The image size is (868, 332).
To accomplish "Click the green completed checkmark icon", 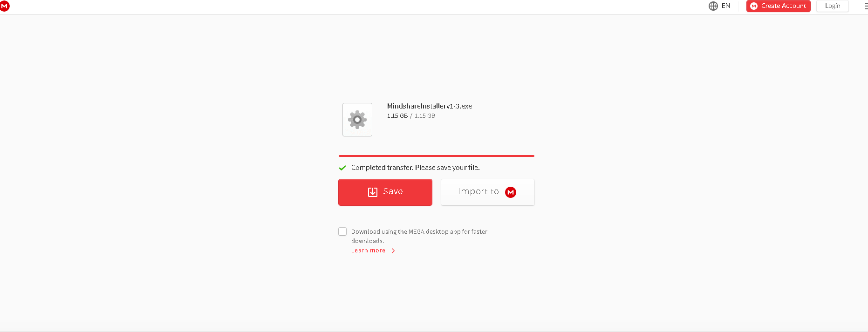I will coord(342,168).
